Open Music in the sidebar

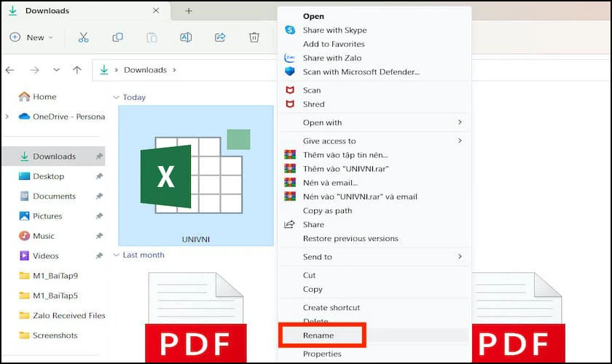[37, 236]
